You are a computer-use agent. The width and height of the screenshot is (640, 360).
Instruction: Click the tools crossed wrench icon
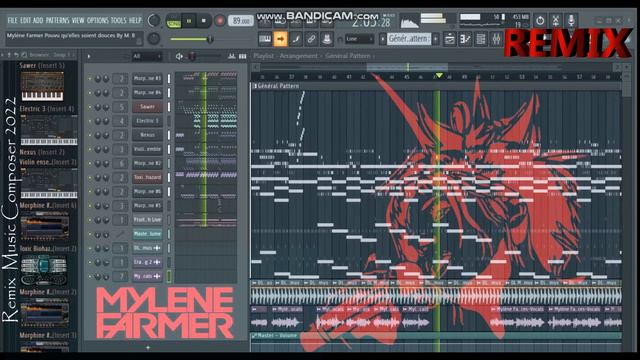(556, 20)
